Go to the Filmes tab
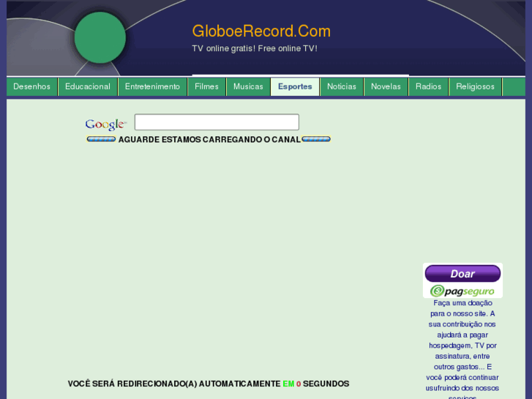Viewport: 532px width, 399px height. [x=206, y=86]
